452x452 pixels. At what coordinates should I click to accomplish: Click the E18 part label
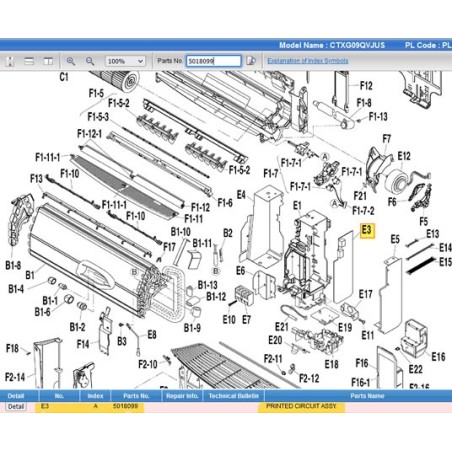(331, 364)
